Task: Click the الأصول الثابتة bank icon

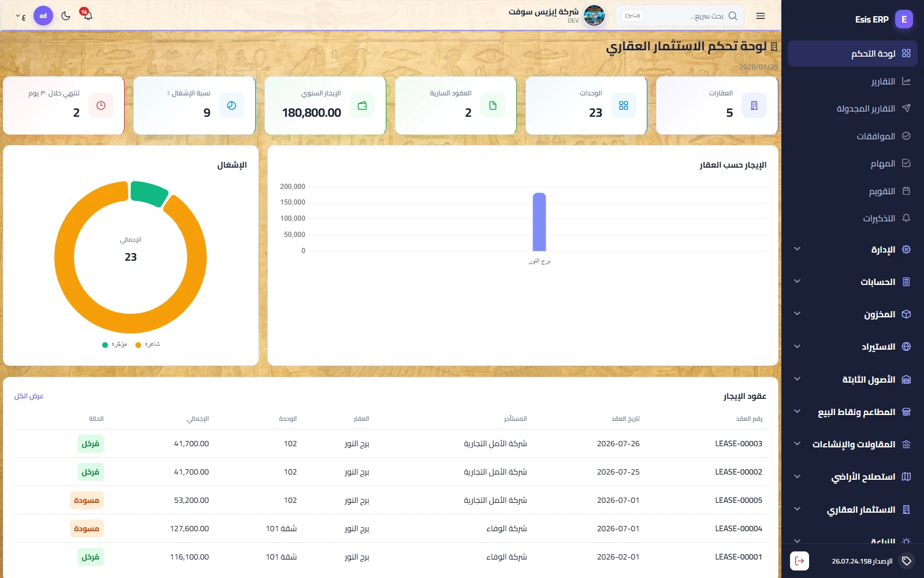Action: [906, 379]
